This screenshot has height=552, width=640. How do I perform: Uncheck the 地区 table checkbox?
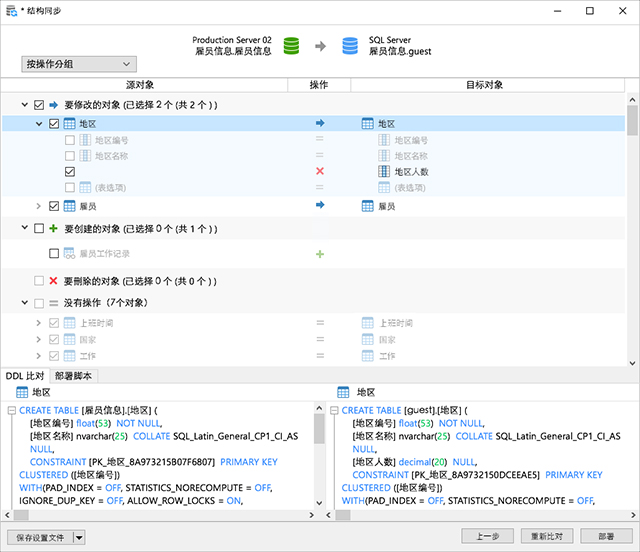click(54, 124)
